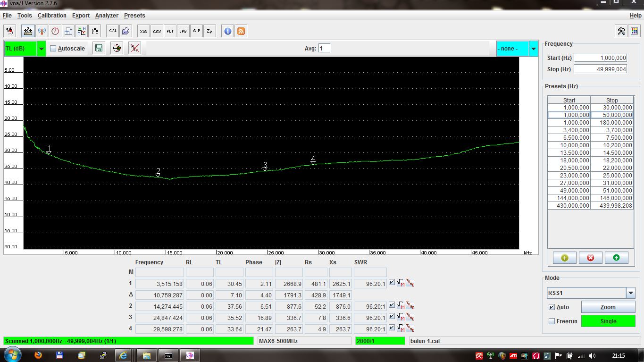Uncheck the marker 2 visibility checkbox
The image size is (644, 362).
pos(392,305)
